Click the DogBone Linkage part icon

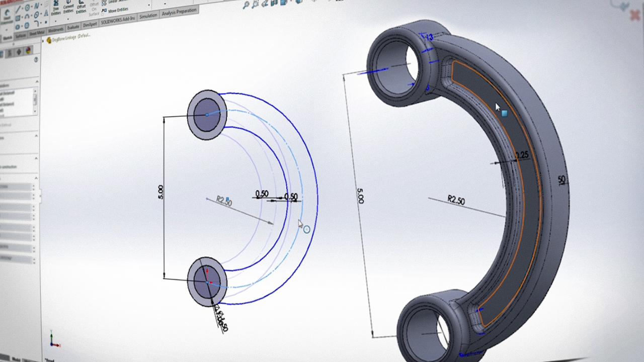[49, 40]
